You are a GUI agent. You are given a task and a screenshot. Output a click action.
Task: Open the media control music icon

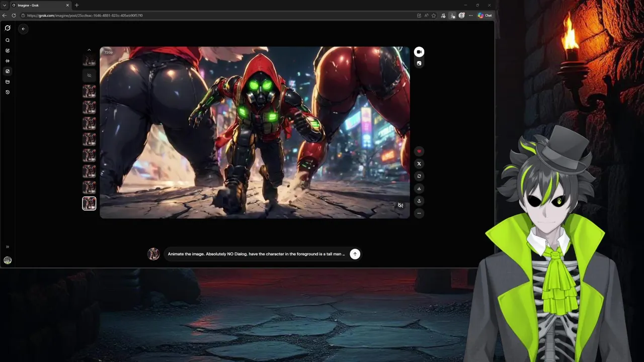[443, 16]
